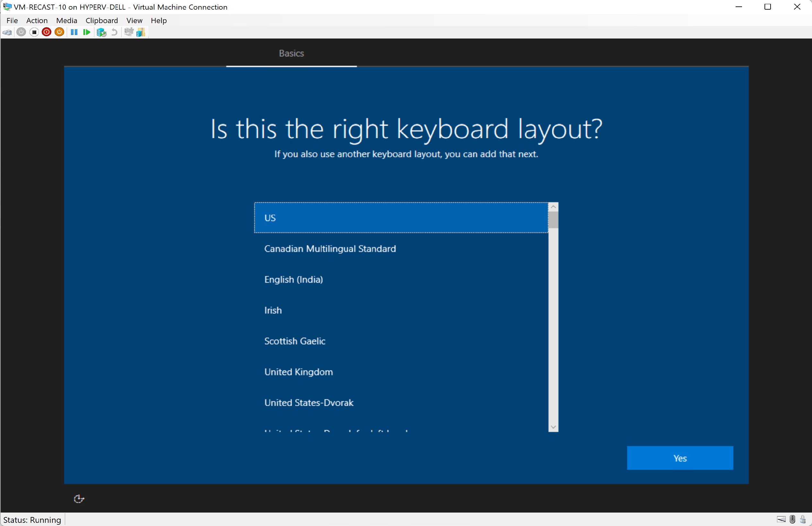Screen dimensions: 812x526
Task: Click the Reset virtual machine icon
Action: tap(86, 32)
